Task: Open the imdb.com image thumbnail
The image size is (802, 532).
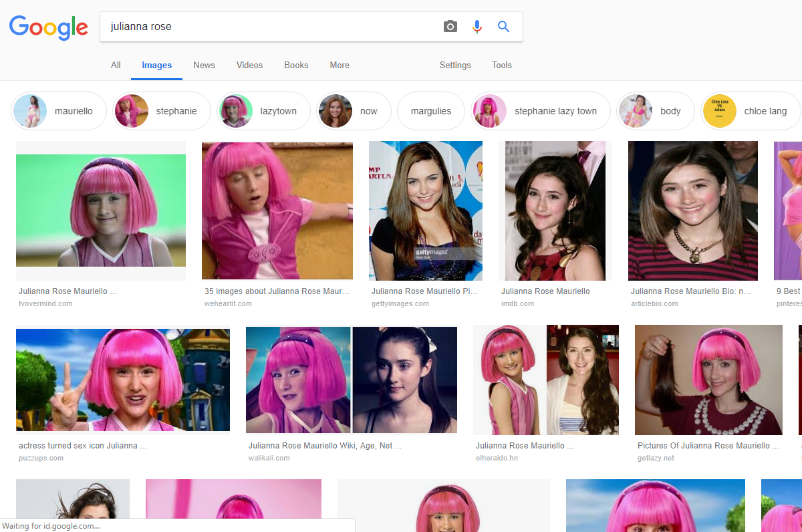Action: click(x=555, y=210)
